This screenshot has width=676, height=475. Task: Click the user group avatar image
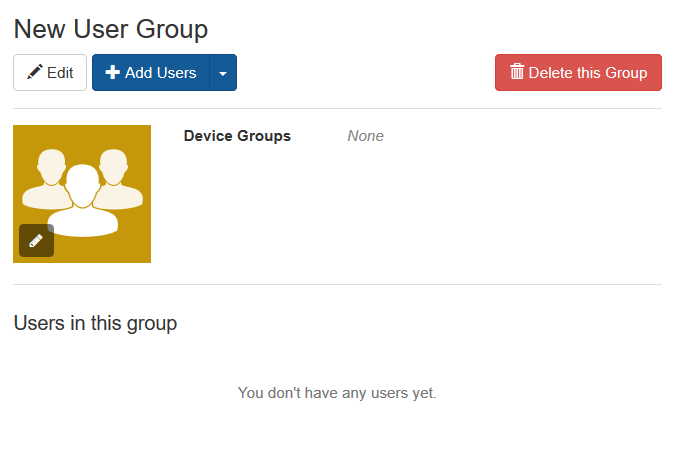(x=82, y=194)
